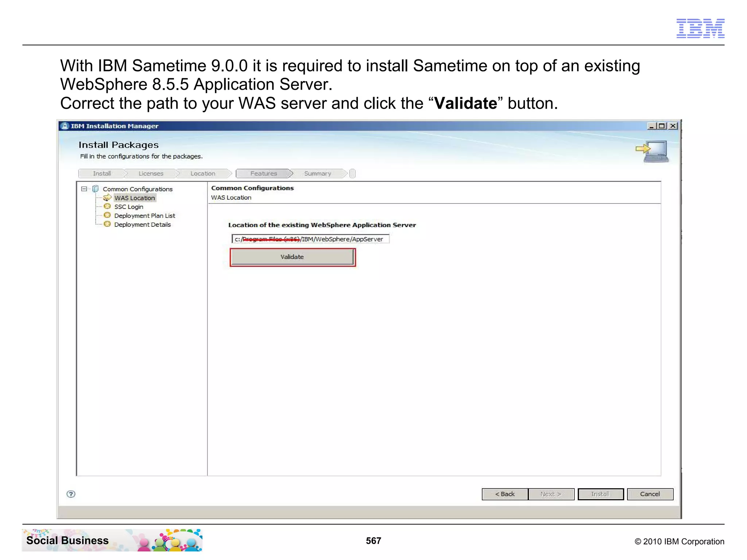Click the Deployment Details status icon

[107, 224]
